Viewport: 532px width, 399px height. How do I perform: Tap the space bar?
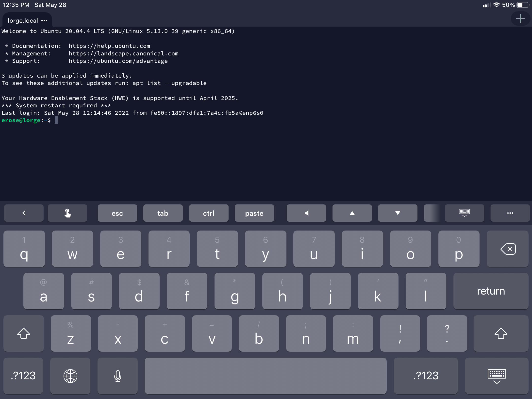tap(266, 376)
